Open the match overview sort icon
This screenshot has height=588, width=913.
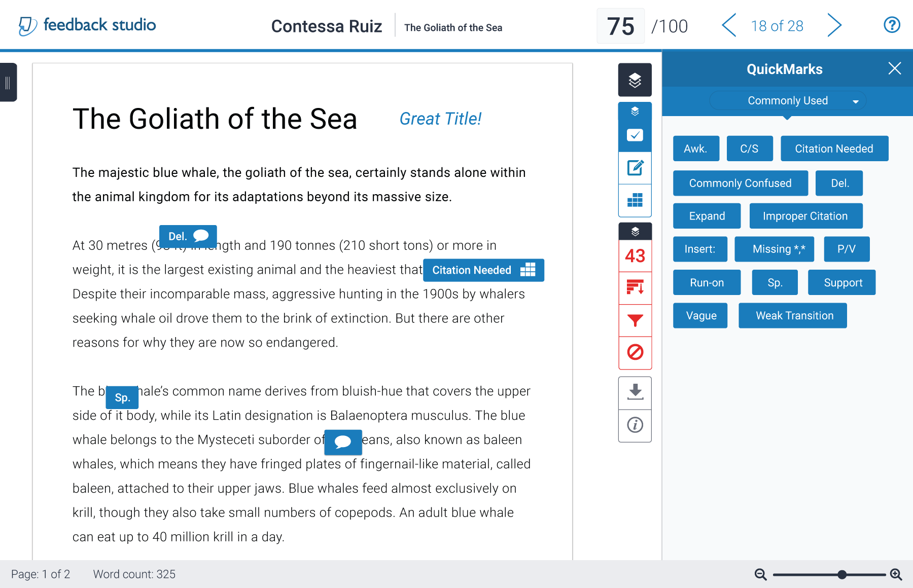point(635,288)
